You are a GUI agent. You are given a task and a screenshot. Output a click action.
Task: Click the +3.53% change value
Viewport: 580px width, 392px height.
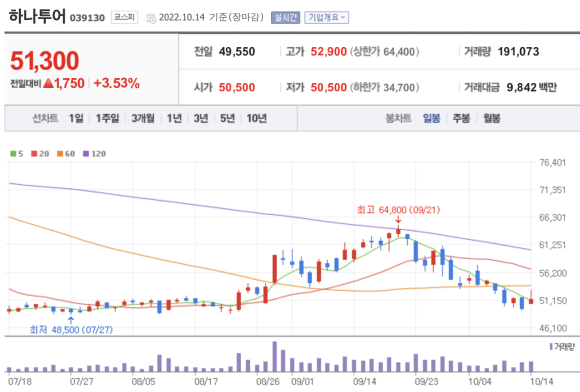coord(117,83)
